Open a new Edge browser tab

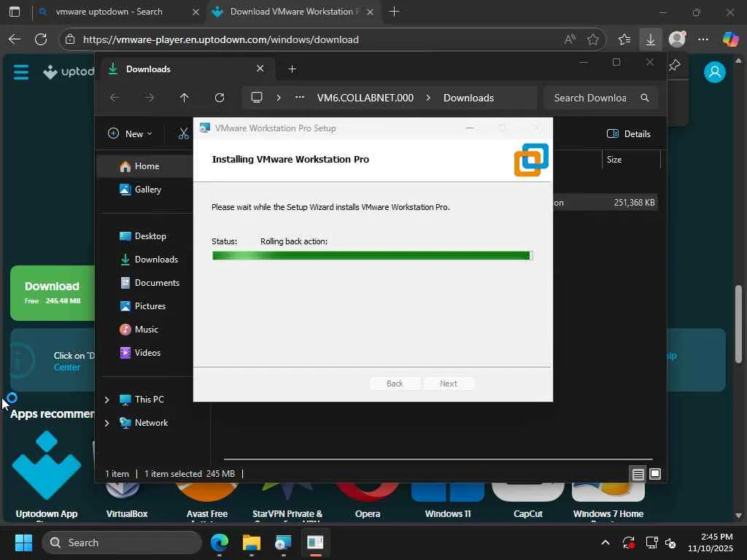point(394,12)
